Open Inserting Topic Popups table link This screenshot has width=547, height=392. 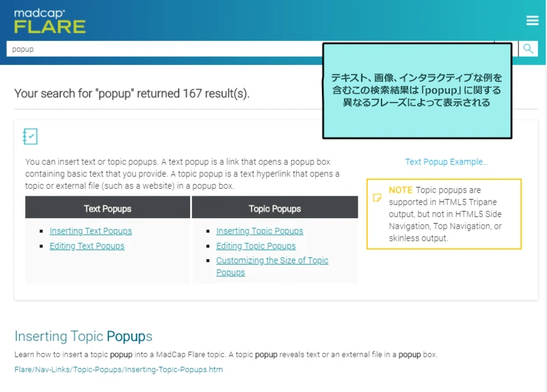[260, 231]
